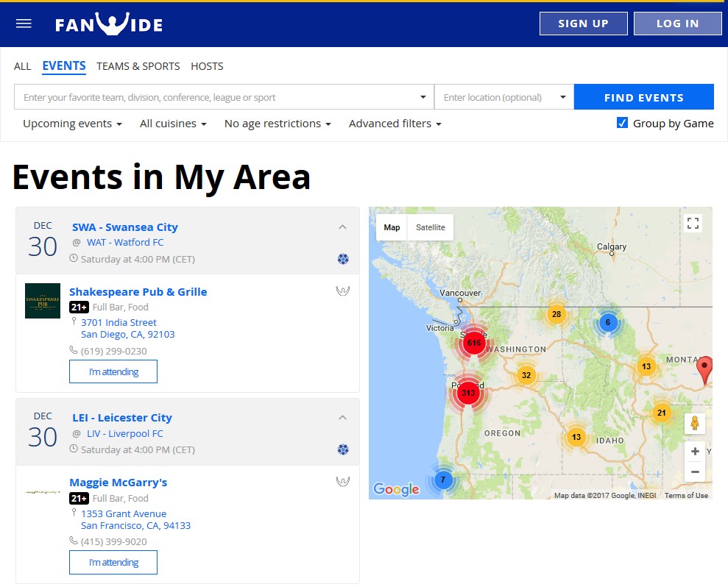Click the SIGN UP button
Viewport: 728px width, 587px height.
coord(583,24)
